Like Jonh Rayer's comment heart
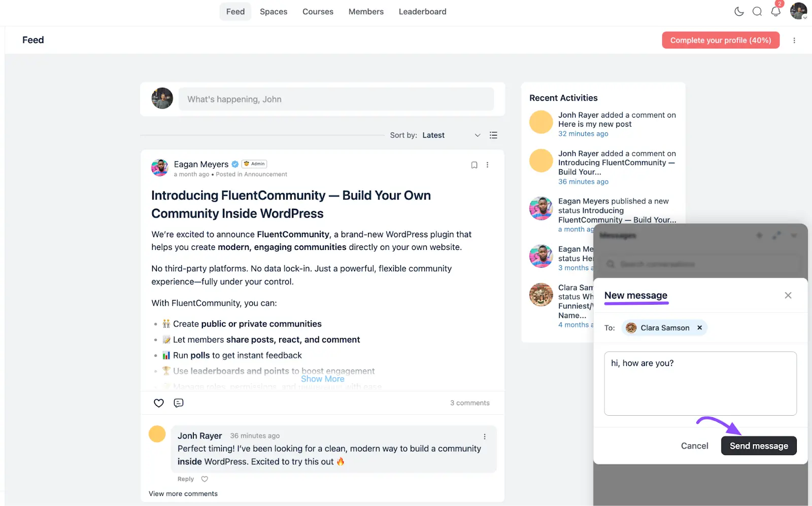The image size is (812, 506). pos(205,479)
